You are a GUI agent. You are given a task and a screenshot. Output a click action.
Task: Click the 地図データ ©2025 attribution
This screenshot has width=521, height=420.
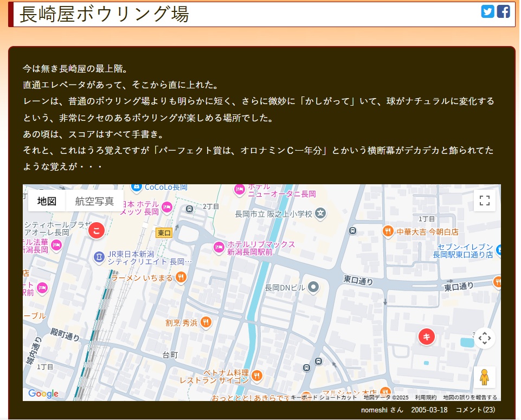pyautogui.click(x=386, y=397)
